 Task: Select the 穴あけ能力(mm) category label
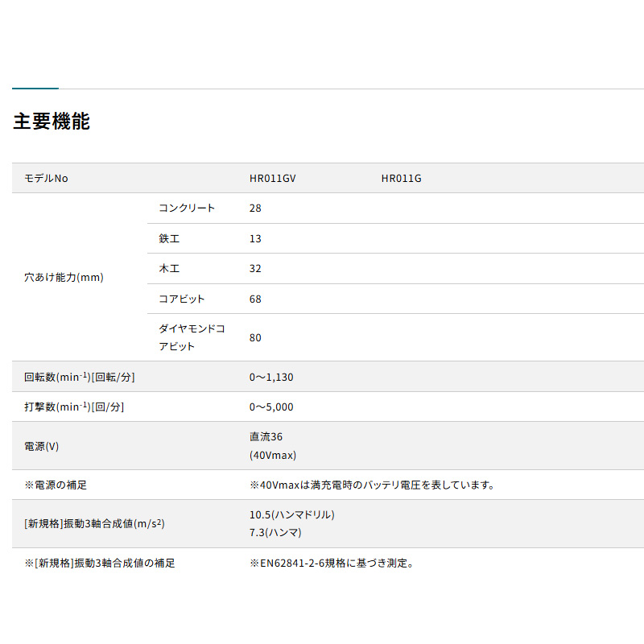64,277
